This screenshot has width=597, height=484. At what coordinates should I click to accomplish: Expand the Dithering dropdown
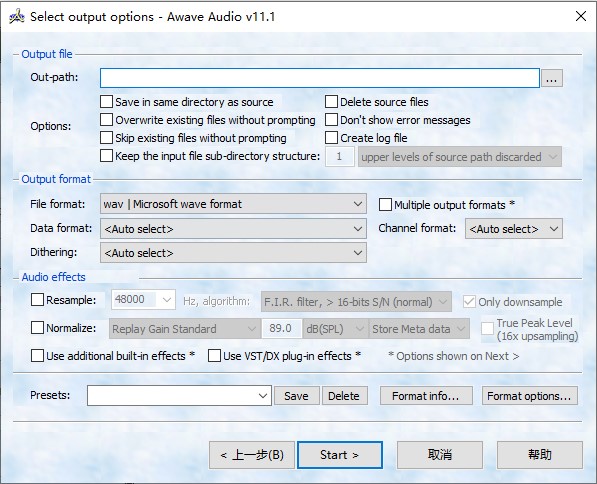pos(233,253)
